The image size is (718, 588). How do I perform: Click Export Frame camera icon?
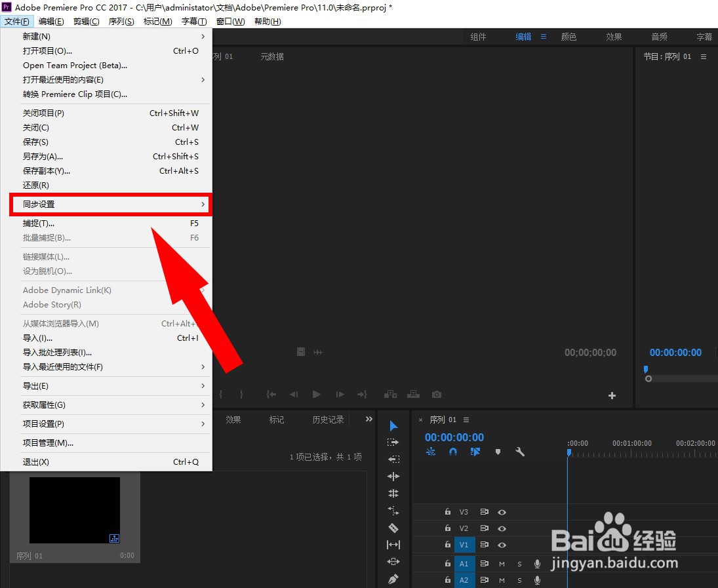click(x=437, y=394)
